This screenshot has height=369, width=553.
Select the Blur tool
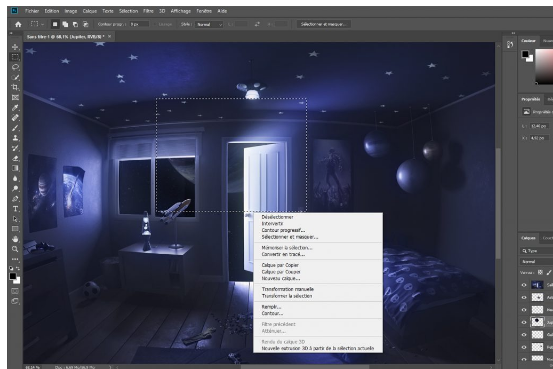15,179
